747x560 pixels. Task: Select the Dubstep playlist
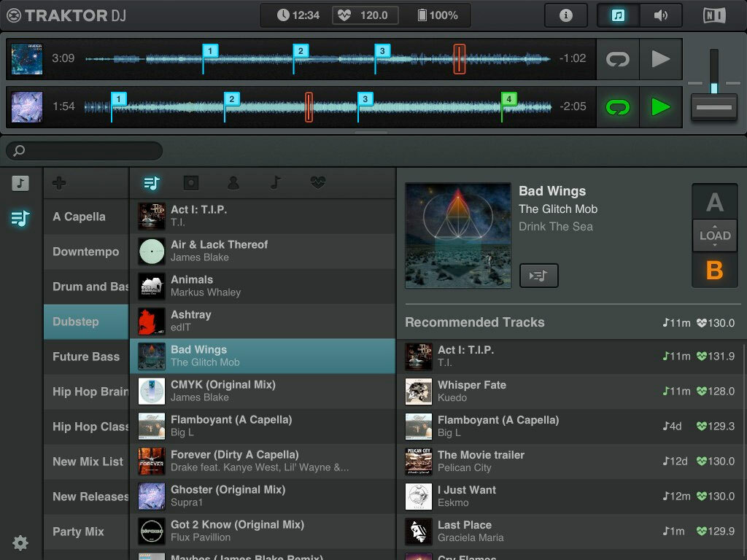pyautogui.click(x=86, y=322)
